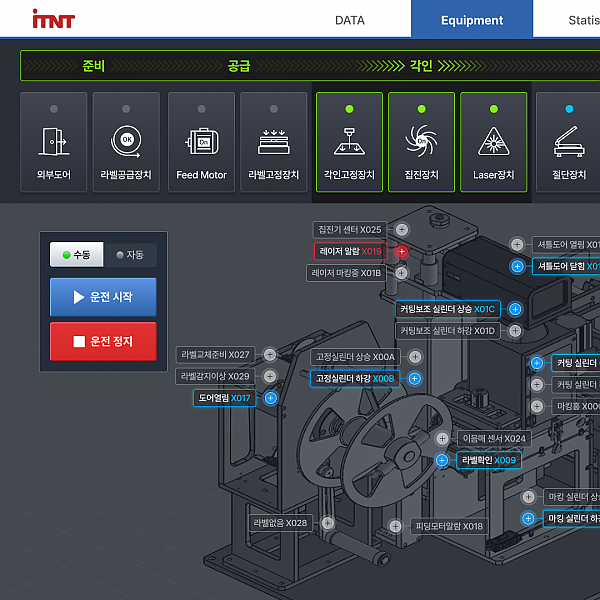Open the 라벨고정장치 equipment tile
The image size is (600, 600).
click(x=273, y=142)
